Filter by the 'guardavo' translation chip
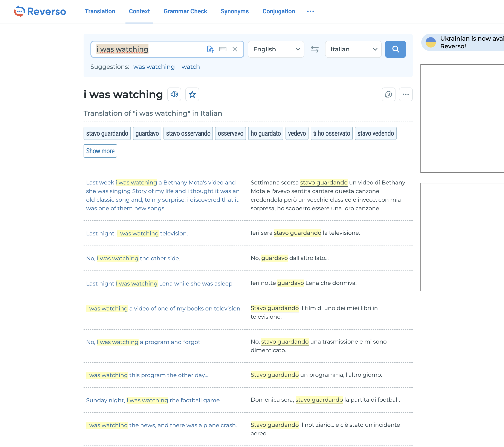 tap(147, 133)
